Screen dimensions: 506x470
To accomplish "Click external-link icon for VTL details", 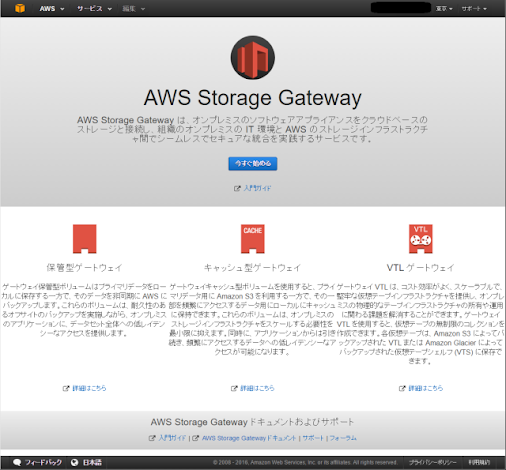I will (402, 388).
